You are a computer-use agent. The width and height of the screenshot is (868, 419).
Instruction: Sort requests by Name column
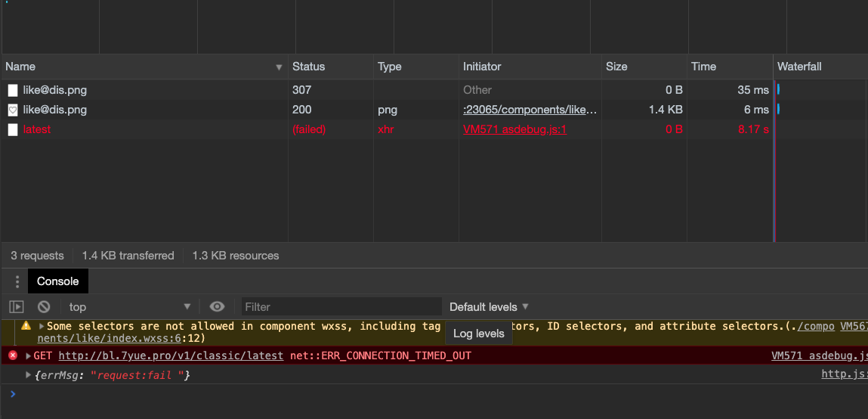coord(145,67)
